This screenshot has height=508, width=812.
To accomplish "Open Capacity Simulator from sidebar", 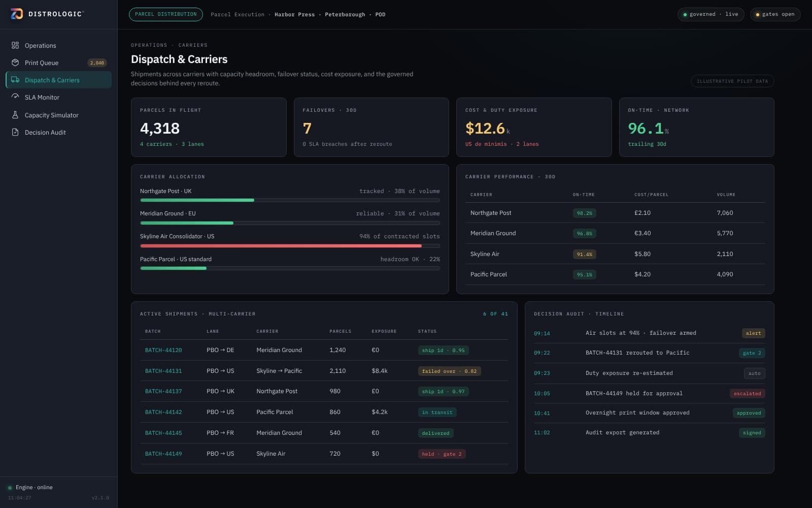I will pyautogui.click(x=58, y=115).
